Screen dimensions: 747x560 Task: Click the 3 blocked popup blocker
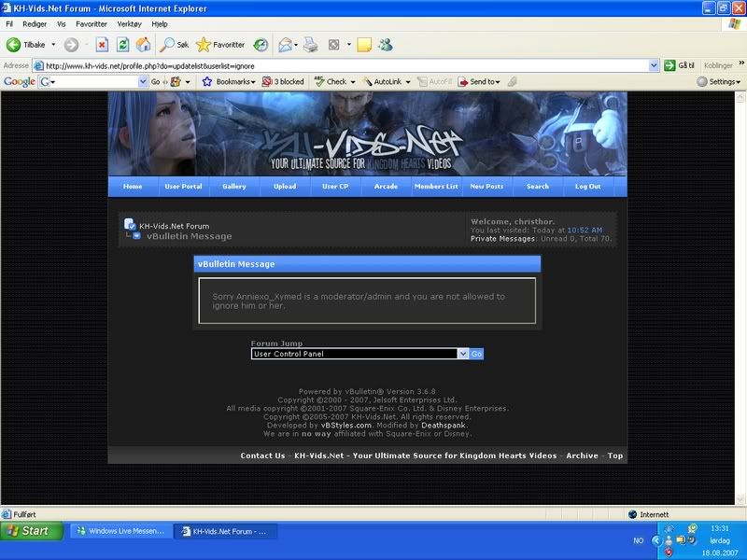[x=283, y=82]
